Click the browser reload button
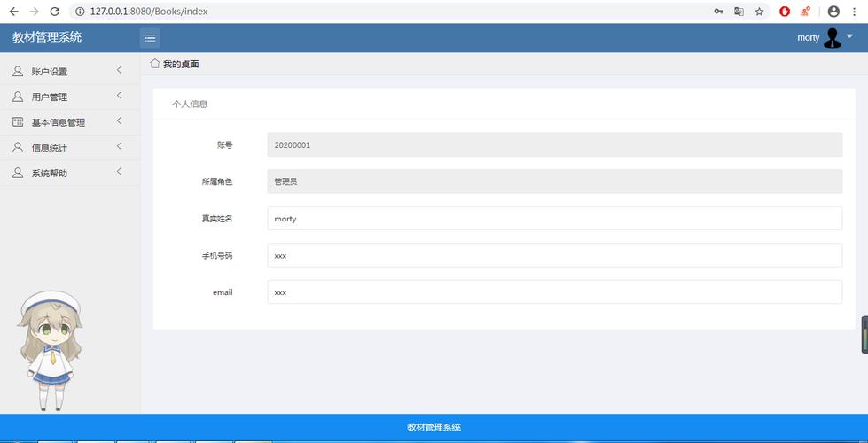 (55, 12)
